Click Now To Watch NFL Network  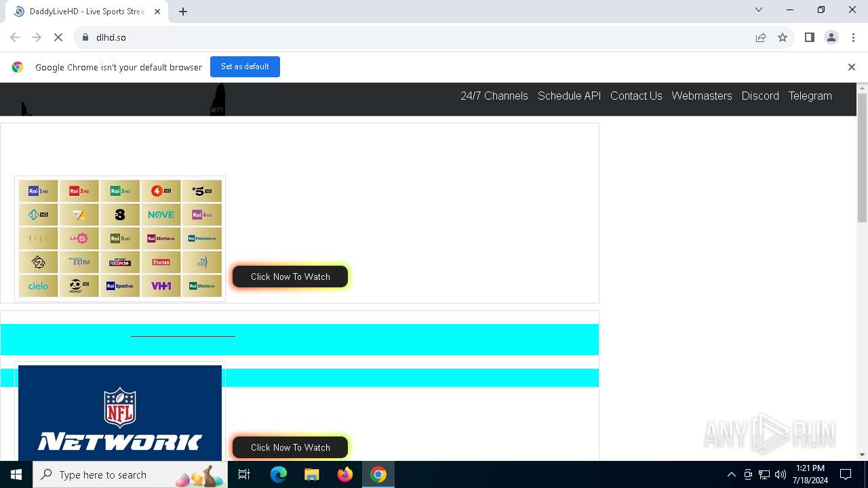pyautogui.click(x=290, y=447)
